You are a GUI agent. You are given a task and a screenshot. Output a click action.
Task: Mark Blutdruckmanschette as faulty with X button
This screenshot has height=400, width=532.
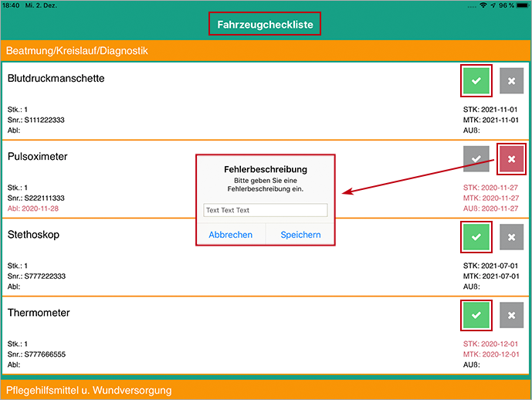(x=511, y=81)
